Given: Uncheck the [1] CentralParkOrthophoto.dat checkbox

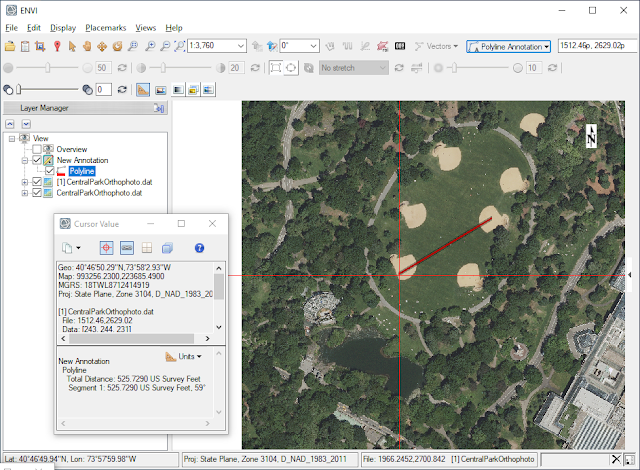Looking at the screenshot, I should [x=37, y=182].
